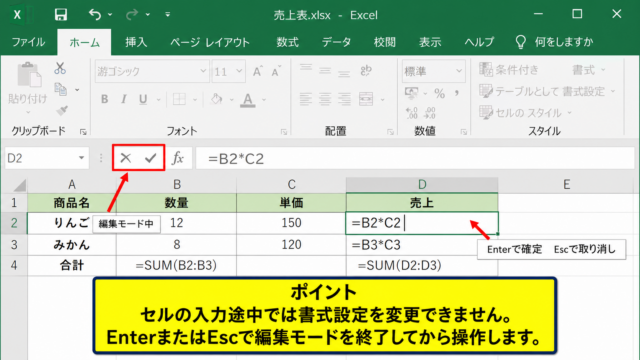640x360 pixels.
Task: Click the Undo arrow icon
Action: 95,15
